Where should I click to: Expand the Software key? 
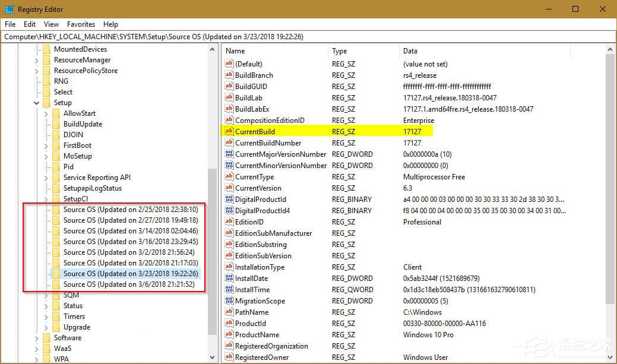pyautogui.click(x=36, y=337)
